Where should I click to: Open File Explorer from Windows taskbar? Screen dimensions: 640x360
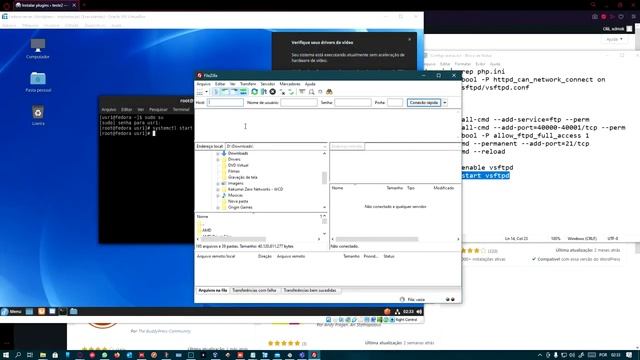(42, 356)
